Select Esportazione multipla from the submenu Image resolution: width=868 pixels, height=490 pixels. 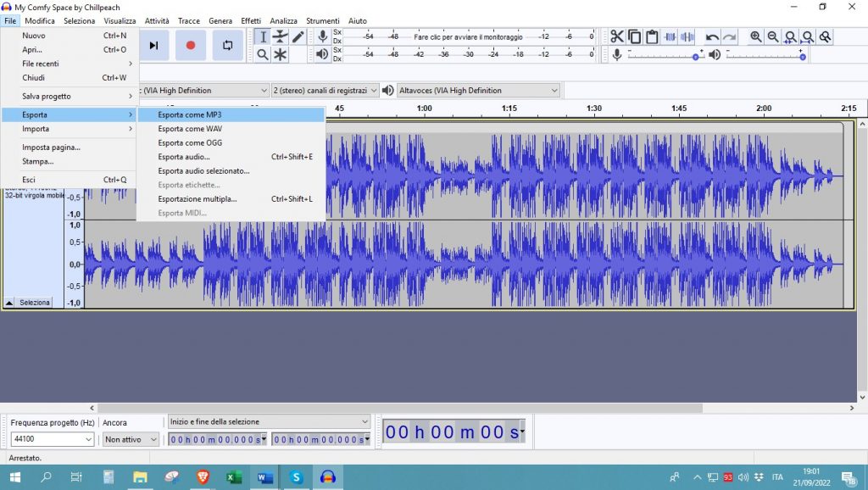198,199
